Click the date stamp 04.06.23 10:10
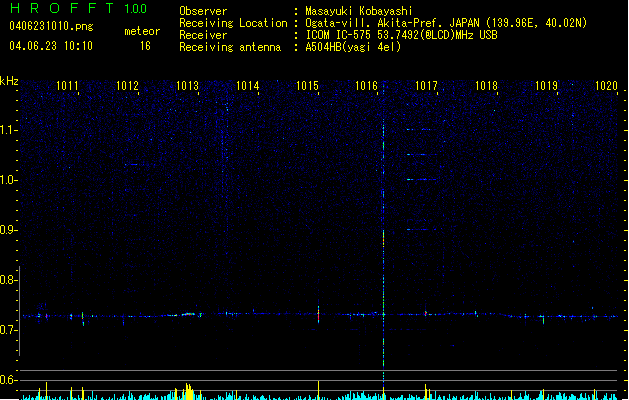 click(x=51, y=46)
